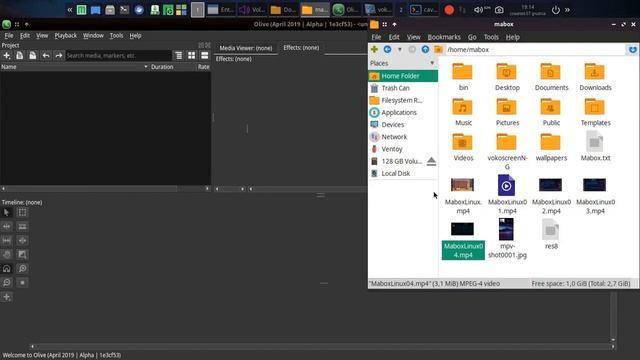Image resolution: width=640 pixels, height=360 pixels.
Task: Open Olive's Window menu
Action: pos(93,36)
